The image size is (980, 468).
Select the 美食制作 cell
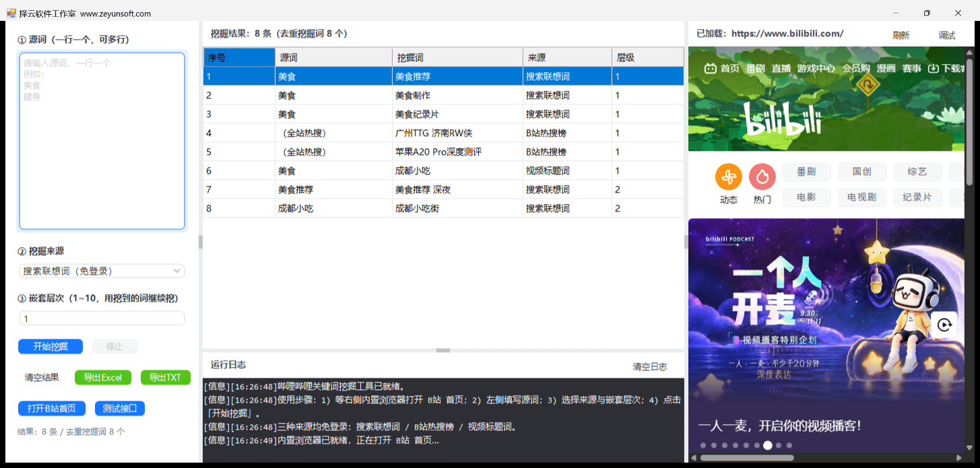coord(457,95)
